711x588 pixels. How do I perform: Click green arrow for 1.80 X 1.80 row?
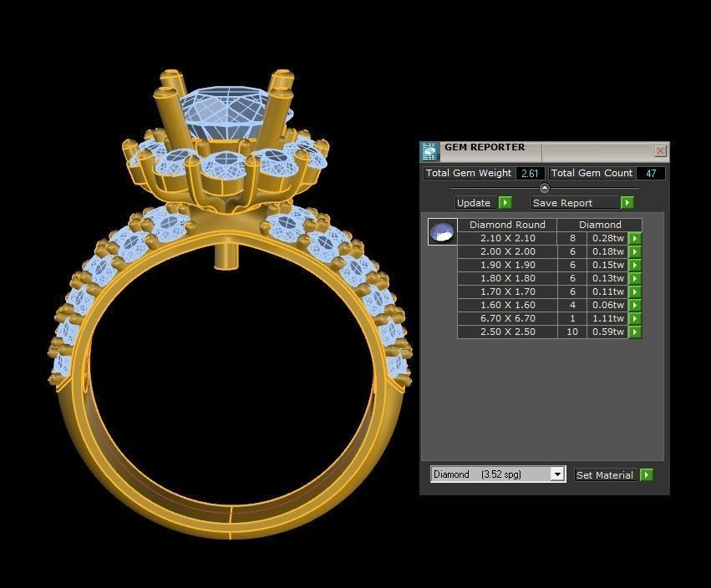coord(635,278)
